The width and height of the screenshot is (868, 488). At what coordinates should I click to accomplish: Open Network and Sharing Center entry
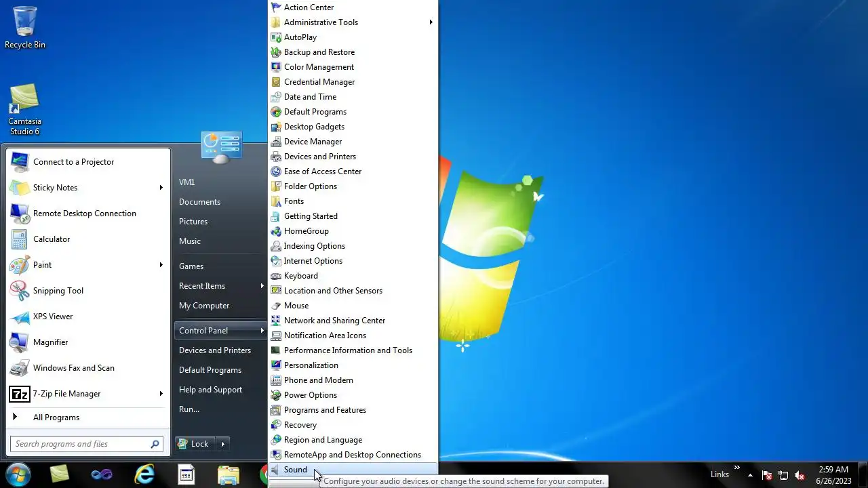353,321
